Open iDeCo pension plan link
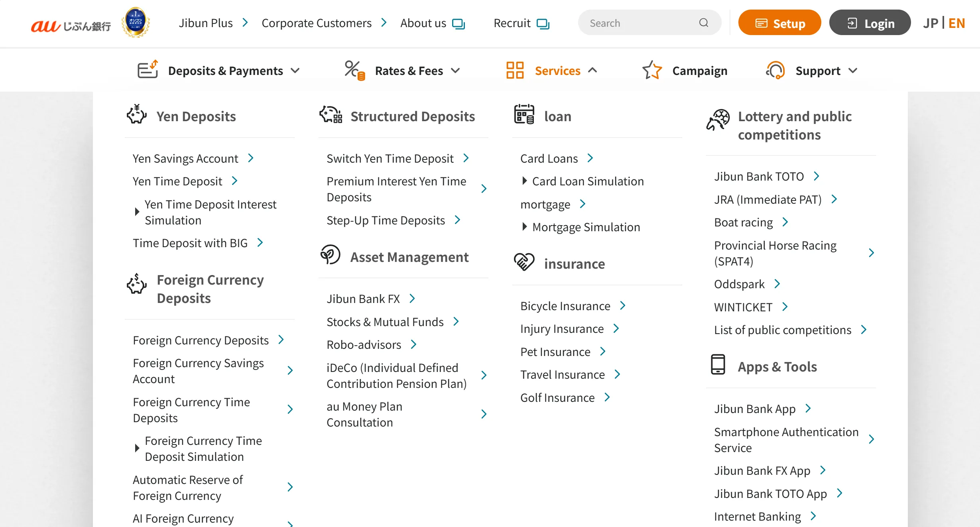This screenshot has width=980, height=527. (397, 376)
